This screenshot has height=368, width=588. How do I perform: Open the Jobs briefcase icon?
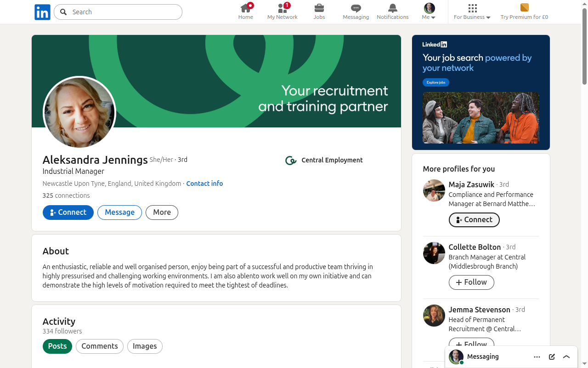(319, 12)
